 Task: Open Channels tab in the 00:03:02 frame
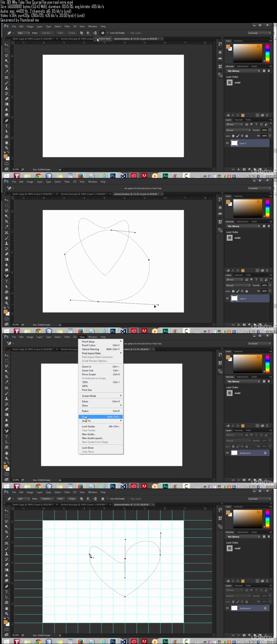pyautogui.click(x=238, y=120)
